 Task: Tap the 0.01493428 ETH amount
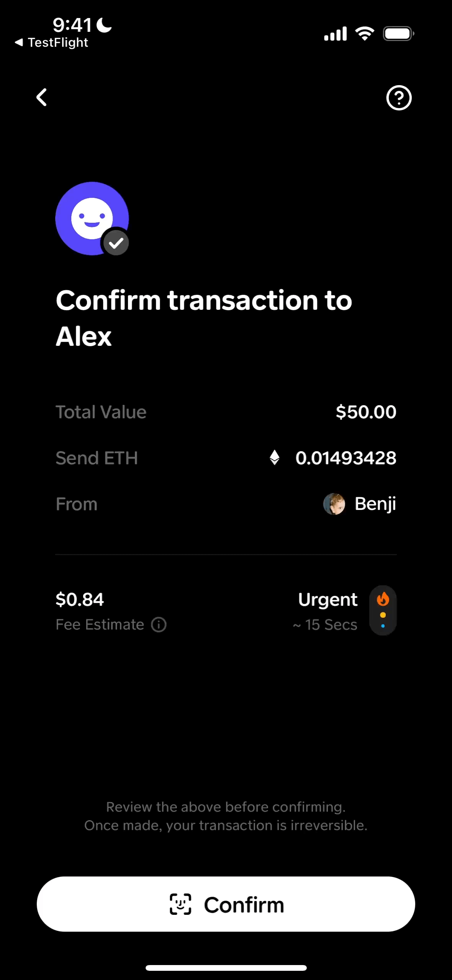coord(346,458)
